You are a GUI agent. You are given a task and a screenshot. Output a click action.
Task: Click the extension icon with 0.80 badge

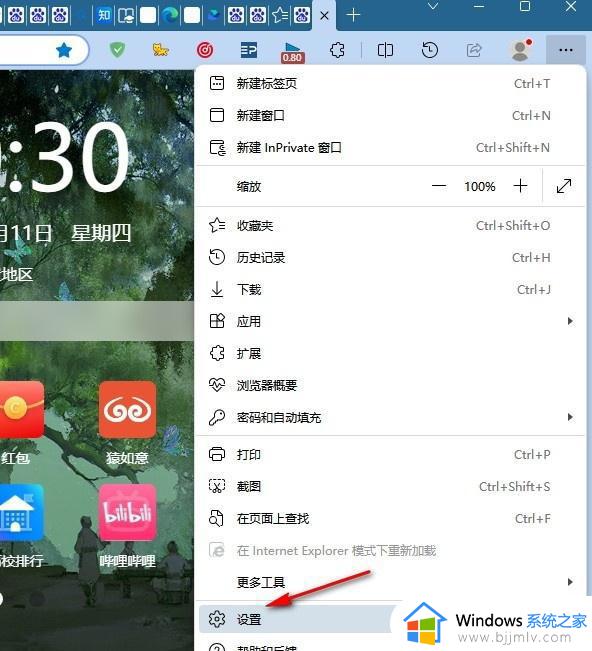pos(292,52)
